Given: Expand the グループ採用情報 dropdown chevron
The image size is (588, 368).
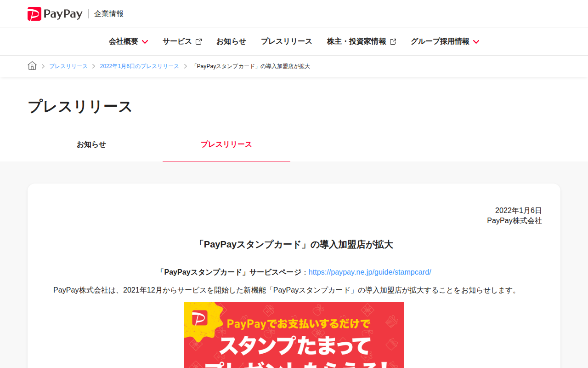Looking at the screenshot, I should (x=476, y=42).
